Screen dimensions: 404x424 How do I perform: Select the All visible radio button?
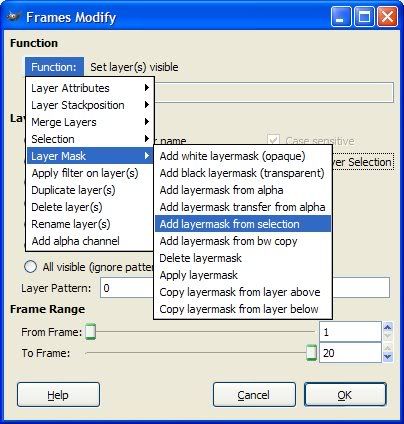tap(30, 267)
